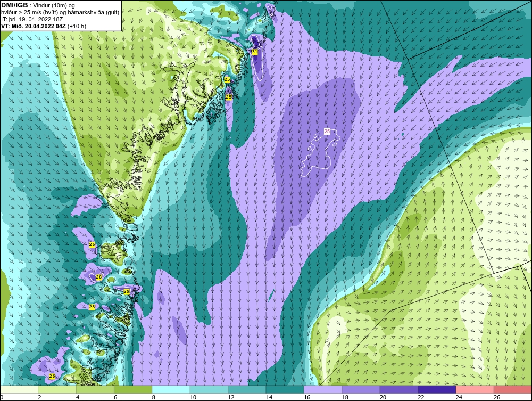
Task: Click the legend scale number 0
Action: click(x=2, y=397)
